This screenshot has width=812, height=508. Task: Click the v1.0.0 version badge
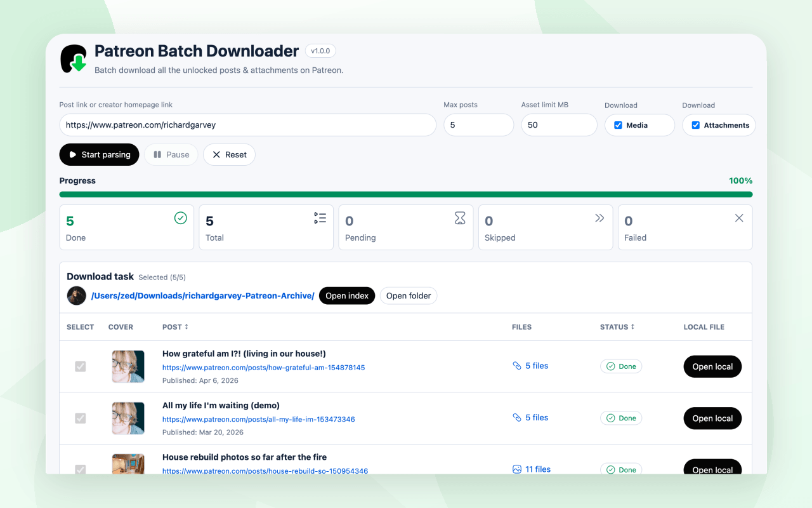pos(320,51)
